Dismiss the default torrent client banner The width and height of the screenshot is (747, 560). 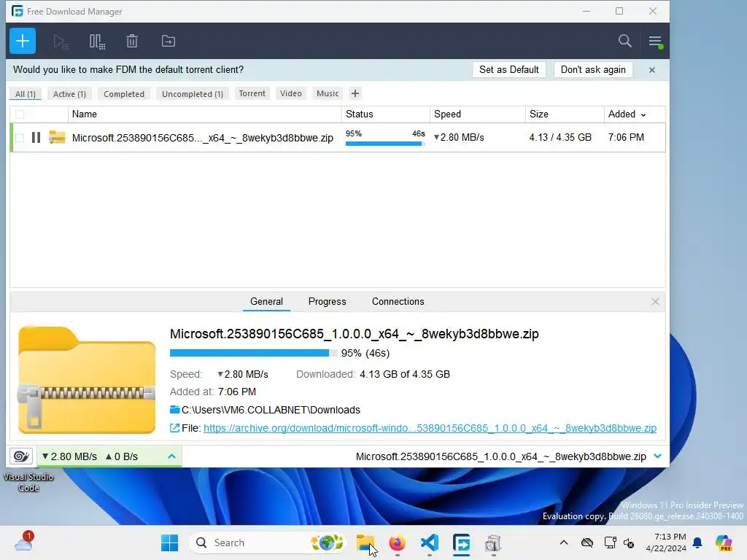pyautogui.click(x=651, y=70)
